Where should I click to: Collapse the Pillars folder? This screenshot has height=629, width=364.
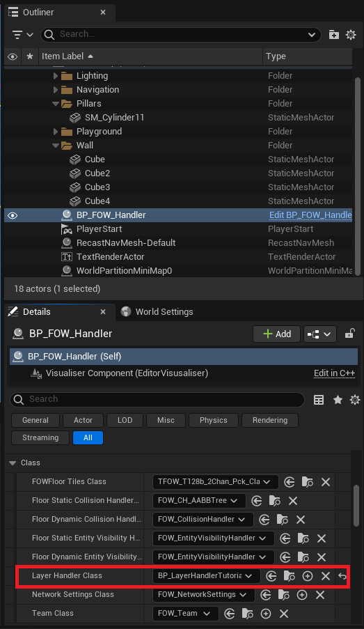pos(55,104)
